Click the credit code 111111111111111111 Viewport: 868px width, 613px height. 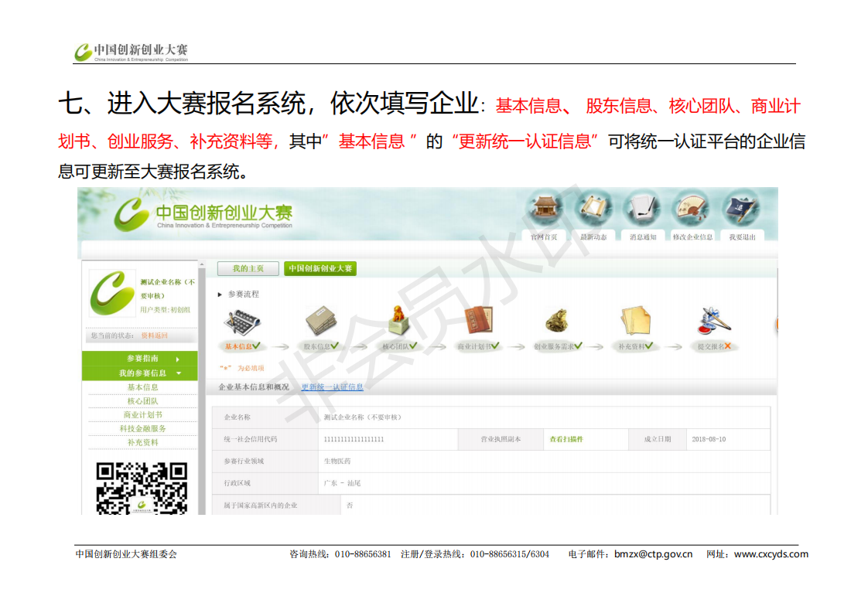coord(354,439)
